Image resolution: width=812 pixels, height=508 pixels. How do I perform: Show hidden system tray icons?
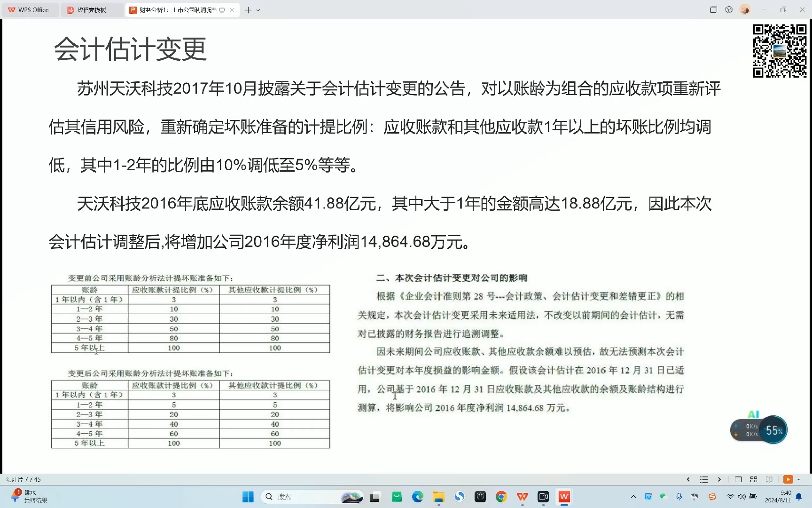click(x=633, y=496)
